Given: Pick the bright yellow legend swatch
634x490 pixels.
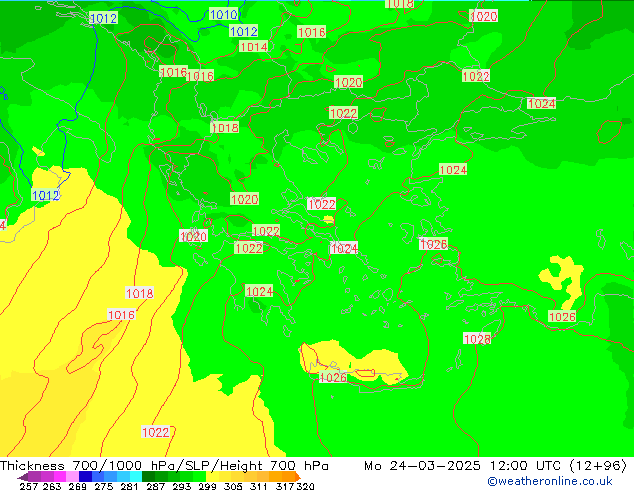Looking at the screenshot, I should coord(212,476).
